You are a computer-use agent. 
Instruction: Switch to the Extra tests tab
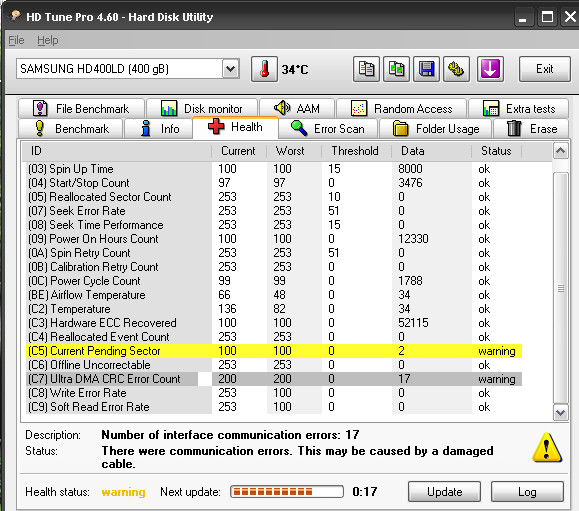pos(518,109)
